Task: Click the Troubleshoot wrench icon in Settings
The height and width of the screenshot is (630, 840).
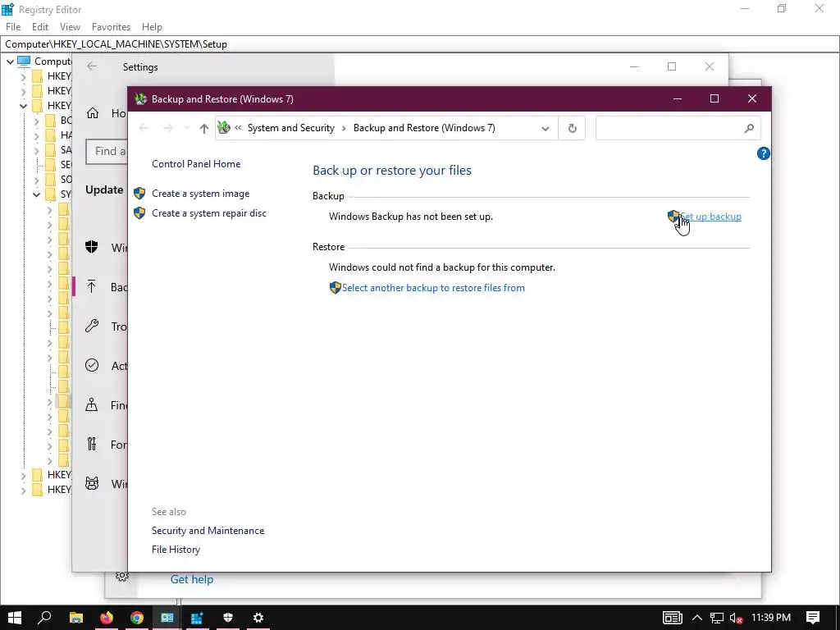Action: pos(92,326)
